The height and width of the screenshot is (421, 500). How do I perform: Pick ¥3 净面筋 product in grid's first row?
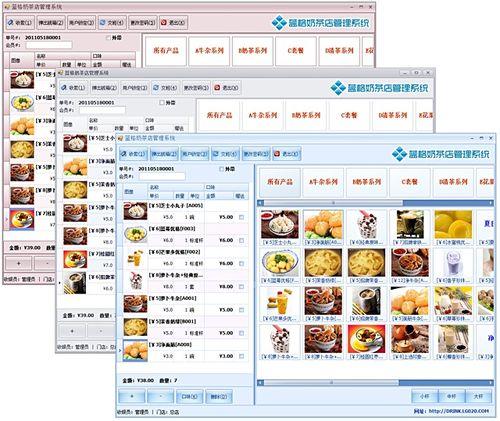[323, 227]
